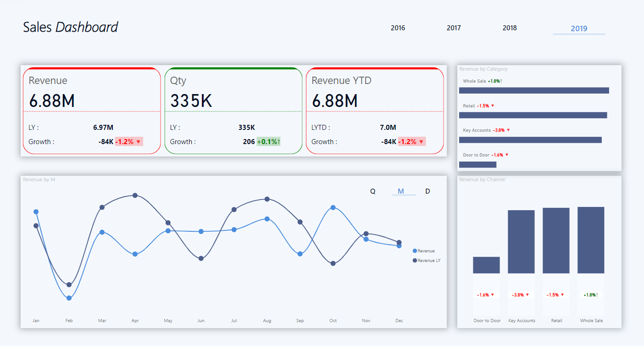Click April point on Revenue LY line
Viewport: 644px width, 346px height.
pos(135,195)
